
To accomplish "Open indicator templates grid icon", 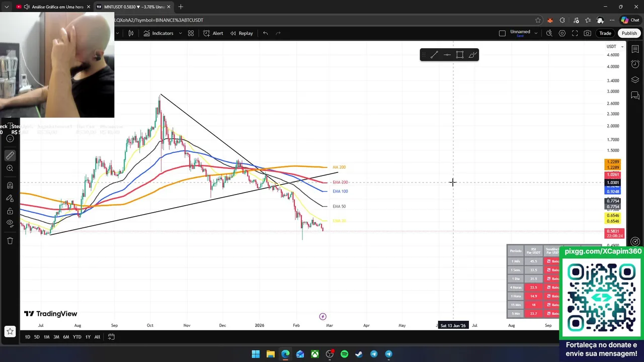I will coord(191,33).
